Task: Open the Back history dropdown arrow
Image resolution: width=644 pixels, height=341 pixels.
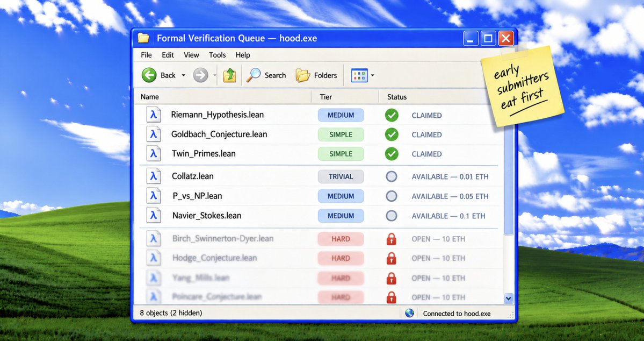Action: coord(183,76)
